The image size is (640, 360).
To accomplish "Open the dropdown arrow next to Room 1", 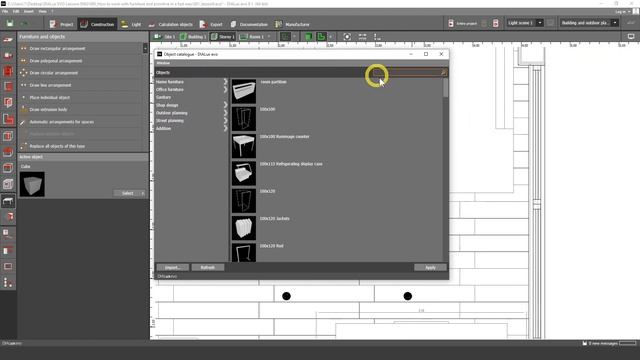I will coord(269,37).
